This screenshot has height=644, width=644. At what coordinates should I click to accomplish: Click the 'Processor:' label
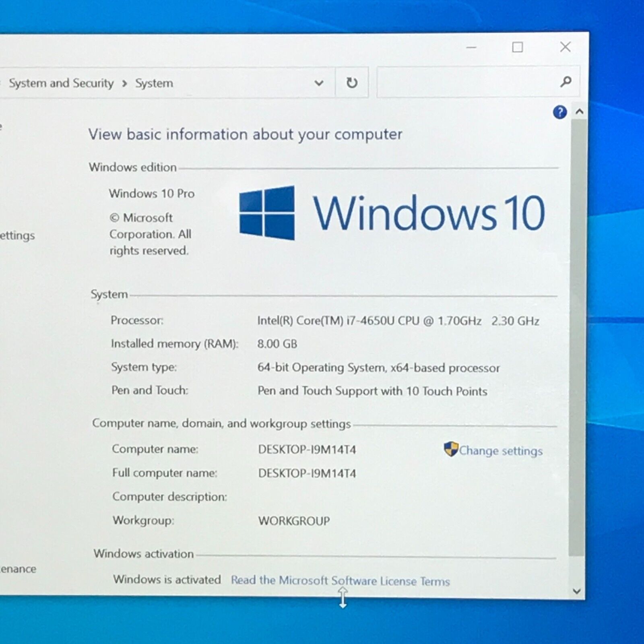pos(137,320)
